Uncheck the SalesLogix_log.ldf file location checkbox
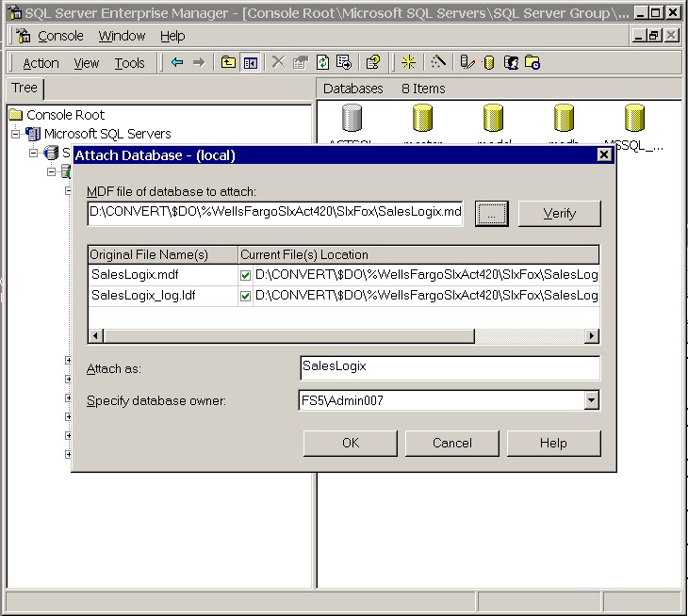The image size is (688, 616). (x=245, y=296)
